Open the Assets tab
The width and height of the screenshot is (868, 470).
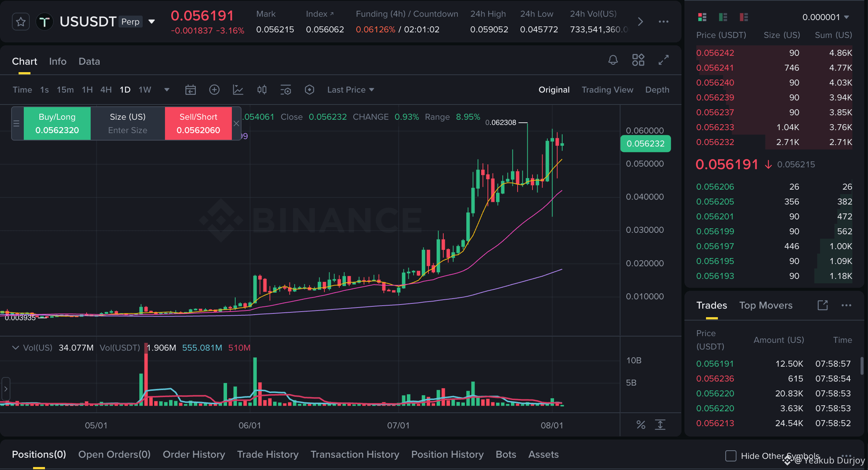pos(543,454)
